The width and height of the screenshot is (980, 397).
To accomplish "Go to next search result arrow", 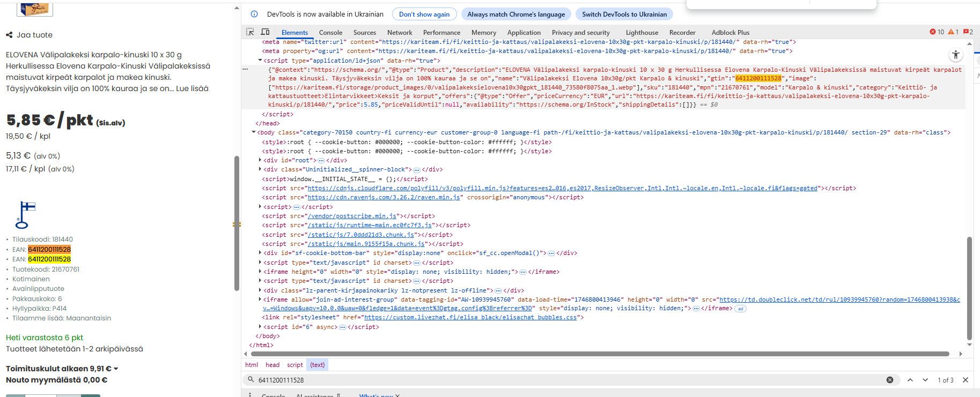I will click(x=925, y=380).
